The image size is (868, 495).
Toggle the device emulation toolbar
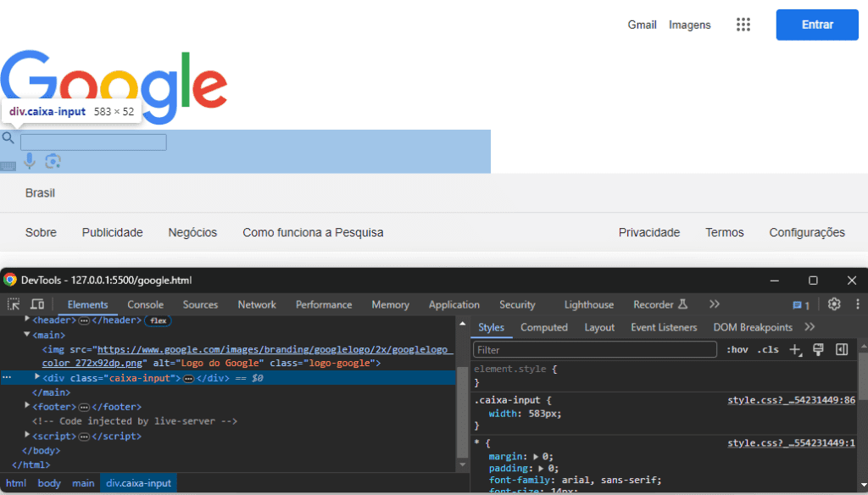tap(35, 303)
